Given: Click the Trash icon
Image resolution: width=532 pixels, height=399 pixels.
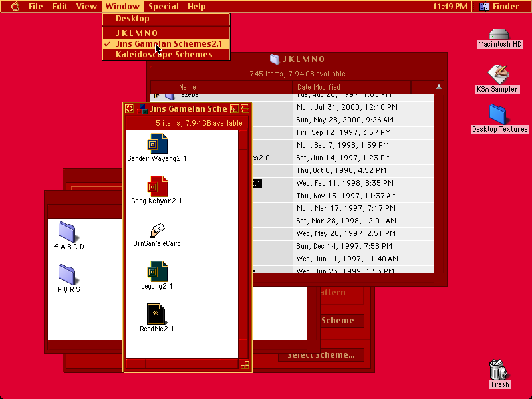Looking at the screenshot, I should tap(499, 370).
